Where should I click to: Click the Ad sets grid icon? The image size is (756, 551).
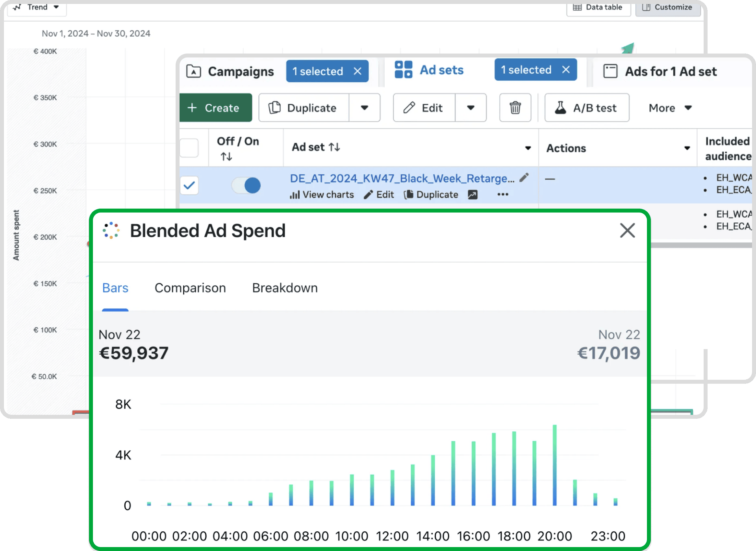404,70
